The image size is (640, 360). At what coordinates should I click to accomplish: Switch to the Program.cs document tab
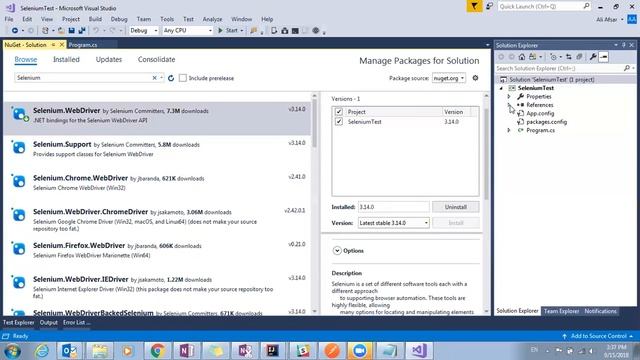point(83,45)
